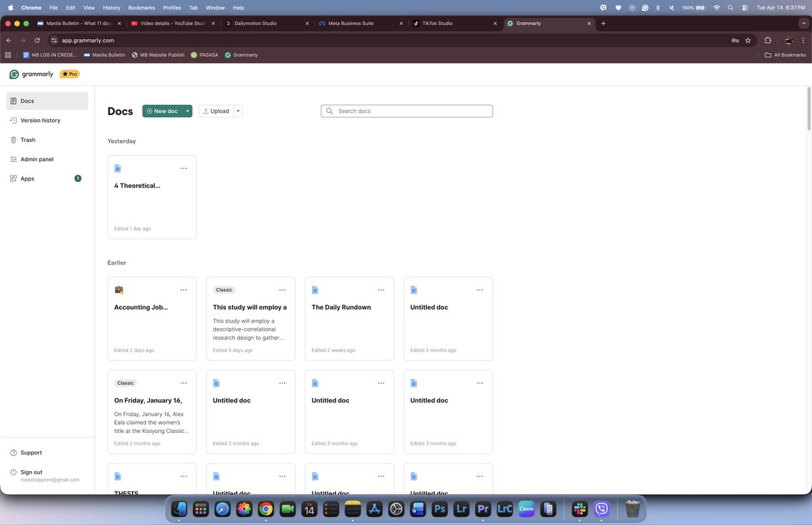Click the doc icon on The Daily Rundown card
The width and height of the screenshot is (812, 525).
(315, 290)
